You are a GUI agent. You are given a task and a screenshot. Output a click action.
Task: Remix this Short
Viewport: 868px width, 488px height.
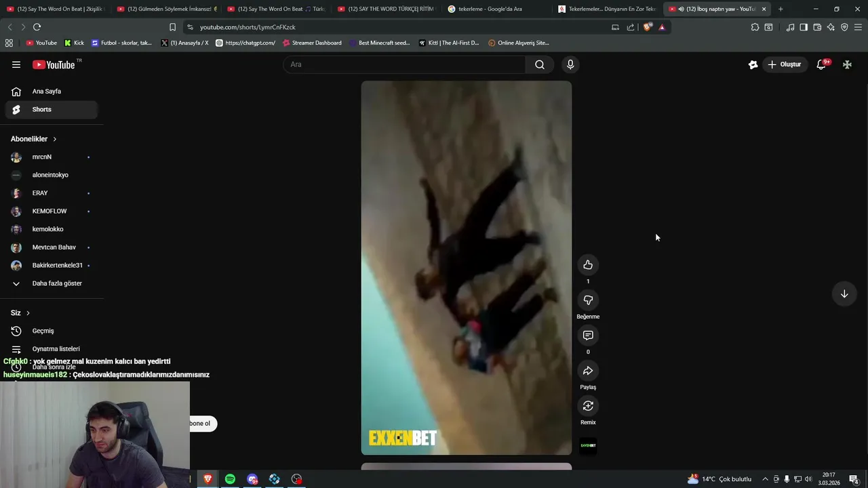click(588, 406)
